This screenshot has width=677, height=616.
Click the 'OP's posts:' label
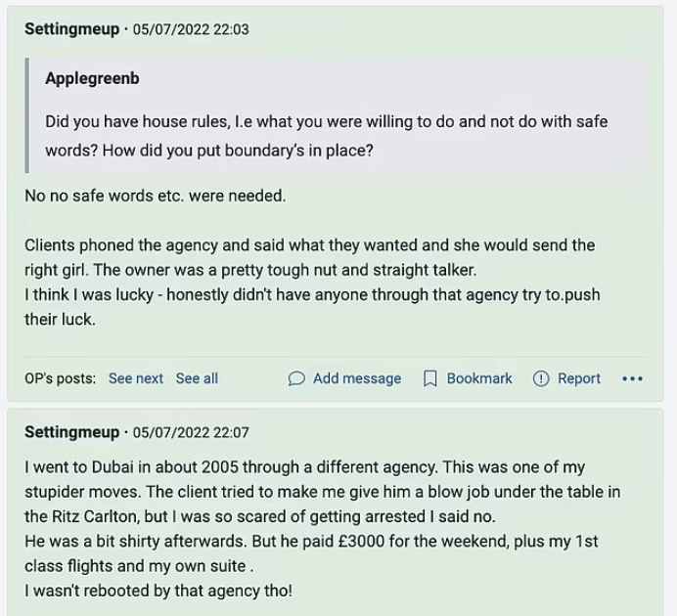tap(61, 378)
